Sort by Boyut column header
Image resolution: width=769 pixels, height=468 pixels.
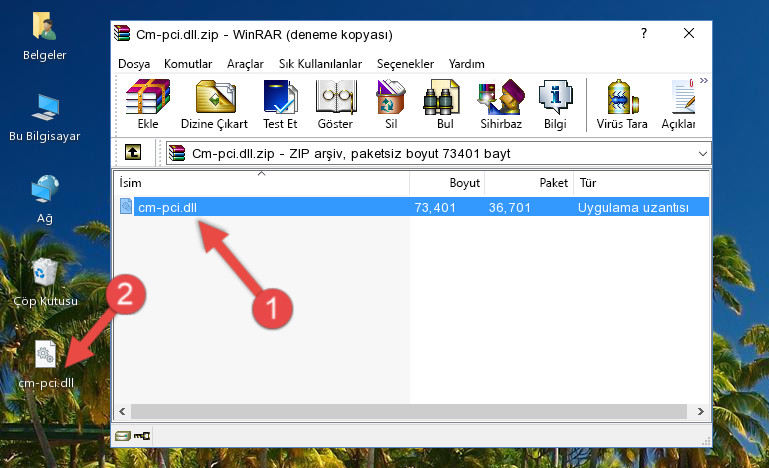447,182
